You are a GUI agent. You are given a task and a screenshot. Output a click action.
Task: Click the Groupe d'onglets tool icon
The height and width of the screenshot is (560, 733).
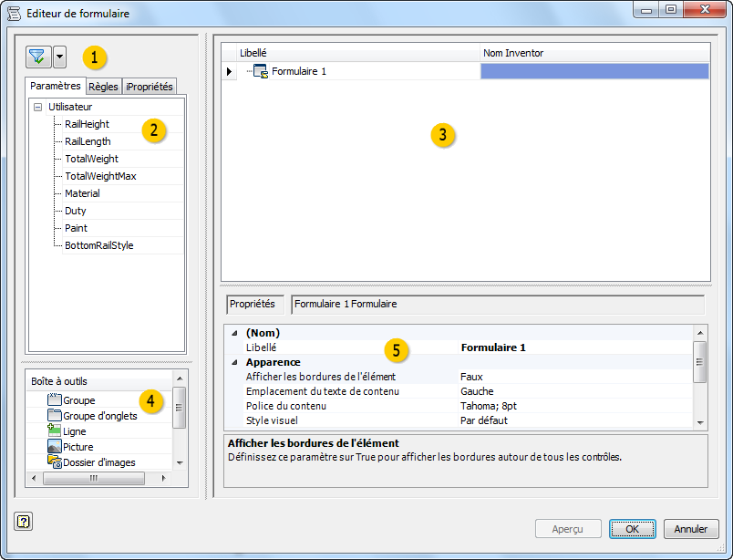coord(54,415)
